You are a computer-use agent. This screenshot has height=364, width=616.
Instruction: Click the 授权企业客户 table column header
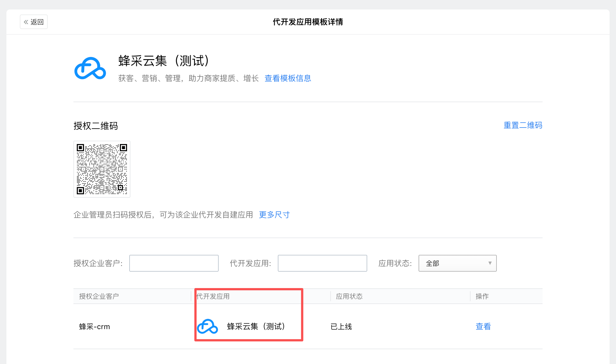click(x=99, y=296)
